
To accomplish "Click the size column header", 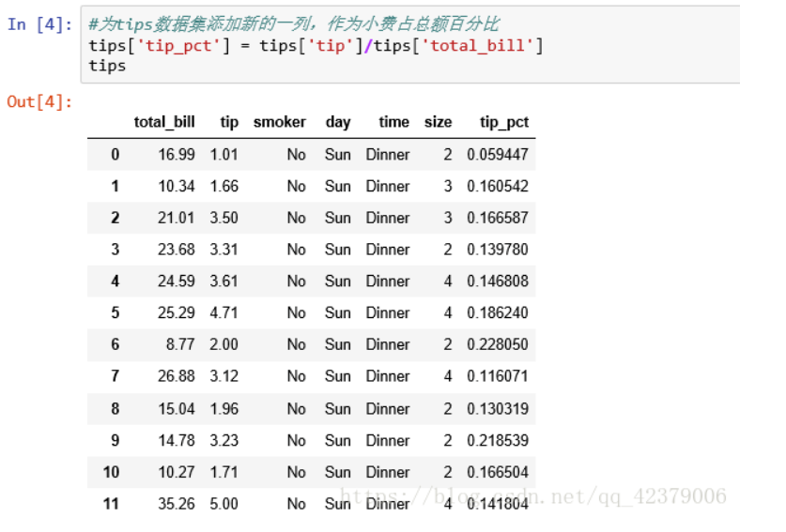I will tap(438, 122).
